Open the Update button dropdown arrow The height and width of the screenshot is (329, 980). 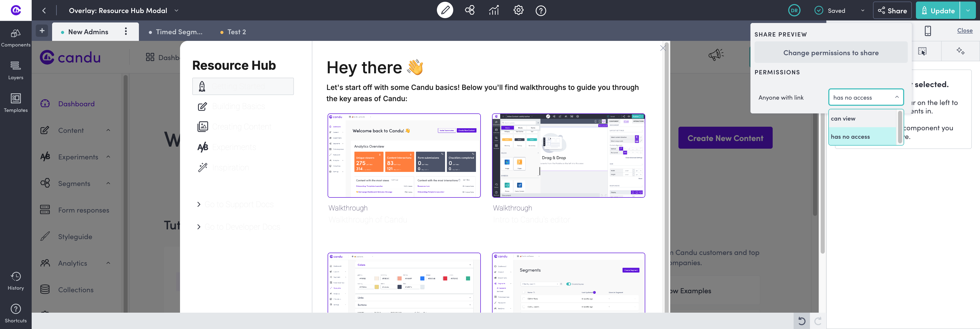pyautogui.click(x=968, y=11)
